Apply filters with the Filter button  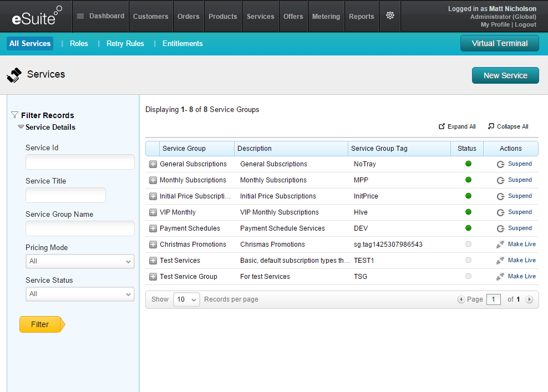(40, 324)
